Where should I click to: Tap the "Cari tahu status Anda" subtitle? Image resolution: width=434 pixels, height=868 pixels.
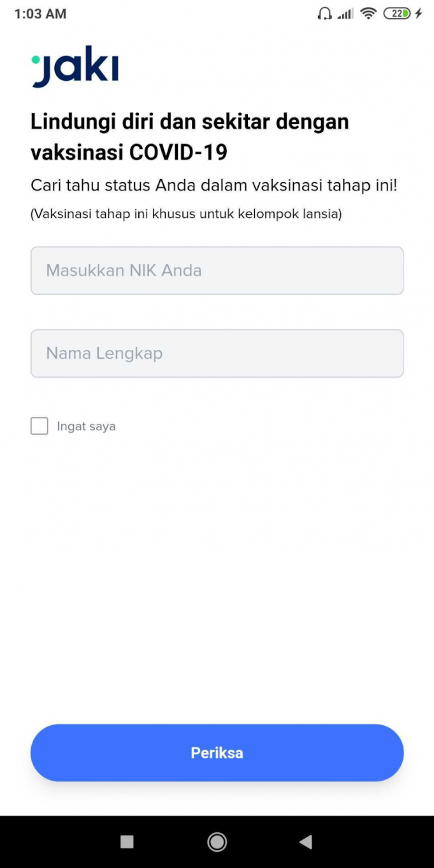[x=214, y=185]
